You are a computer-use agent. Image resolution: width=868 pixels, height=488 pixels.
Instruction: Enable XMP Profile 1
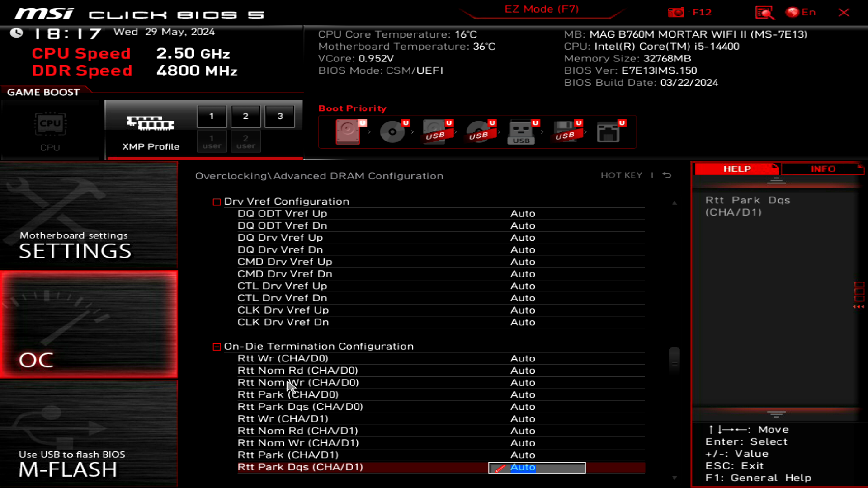click(212, 117)
